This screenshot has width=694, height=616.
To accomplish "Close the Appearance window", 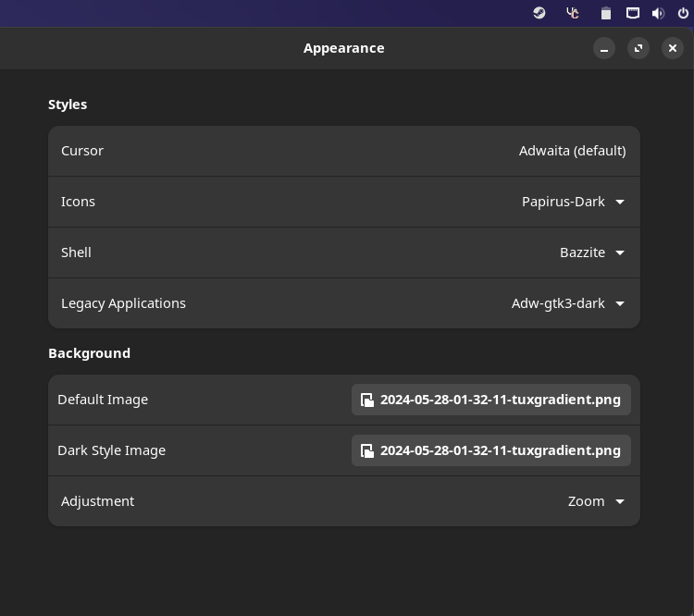I will [x=673, y=48].
